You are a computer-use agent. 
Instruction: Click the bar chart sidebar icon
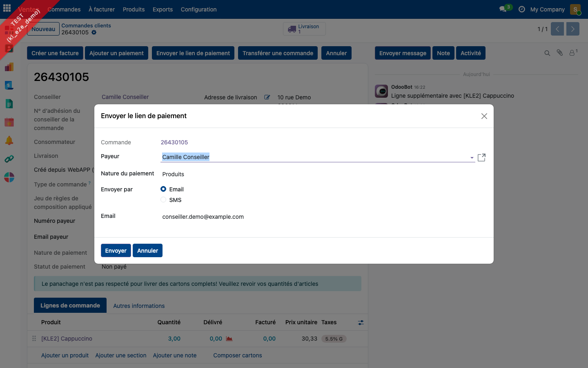9,67
